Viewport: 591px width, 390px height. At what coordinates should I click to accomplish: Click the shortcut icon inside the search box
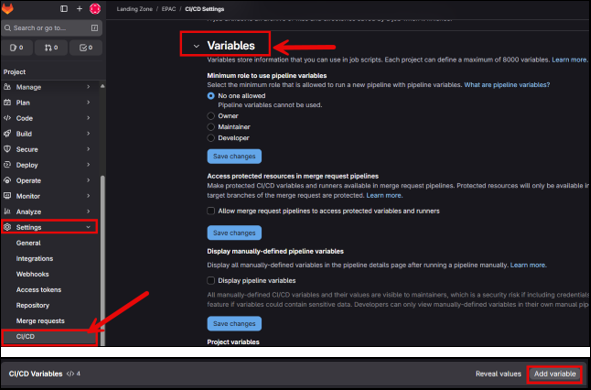pos(94,28)
